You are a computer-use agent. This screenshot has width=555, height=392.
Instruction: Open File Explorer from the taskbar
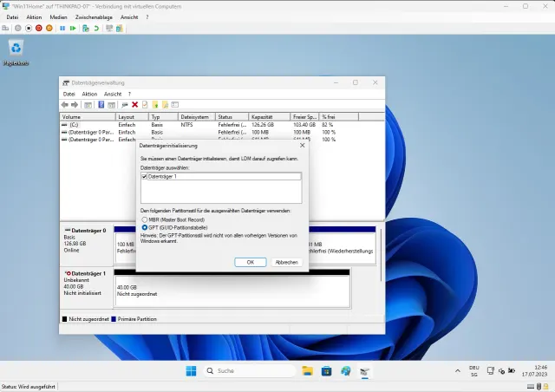pos(307,370)
